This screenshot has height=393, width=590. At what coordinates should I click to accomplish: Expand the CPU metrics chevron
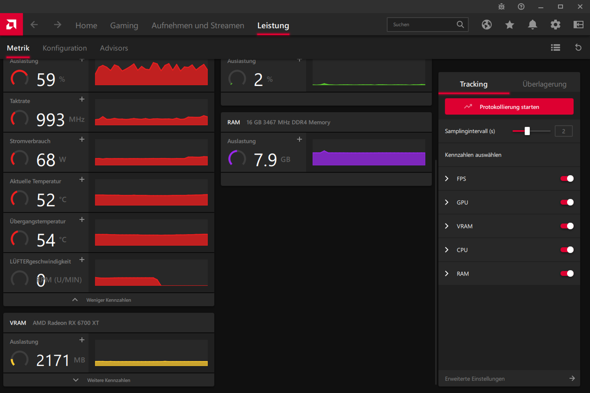[447, 250]
